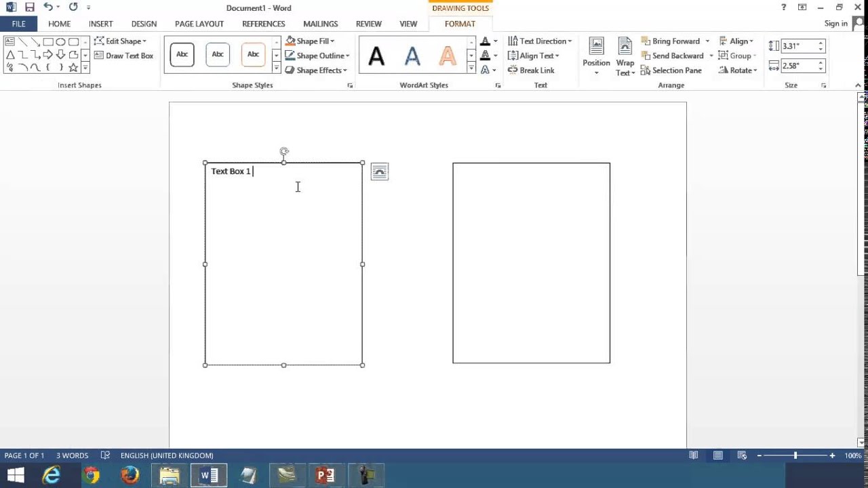Open the Align objects dropdown
This screenshot has width=868, height=488.
coord(736,41)
